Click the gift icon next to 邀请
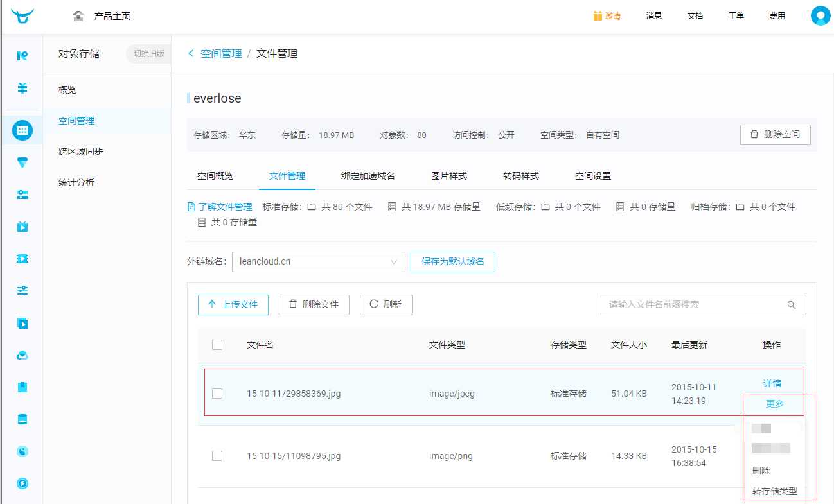The height and width of the screenshot is (504, 834). (x=598, y=15)
